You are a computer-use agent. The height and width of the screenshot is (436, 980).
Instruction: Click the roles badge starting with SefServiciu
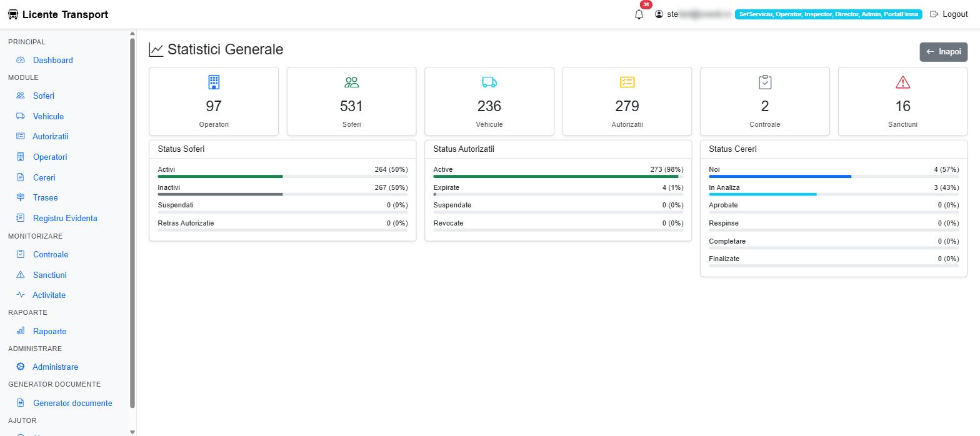829,14
